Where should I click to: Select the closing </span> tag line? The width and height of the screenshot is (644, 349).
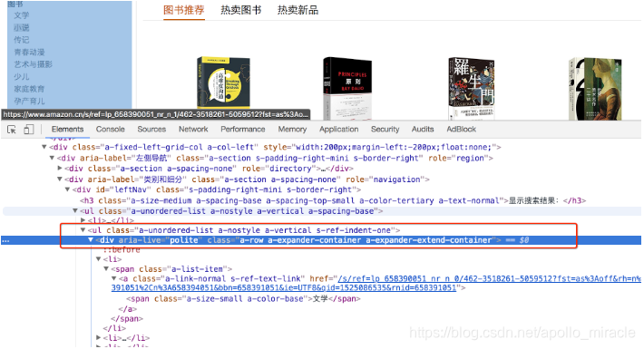[x=126, y=318]
